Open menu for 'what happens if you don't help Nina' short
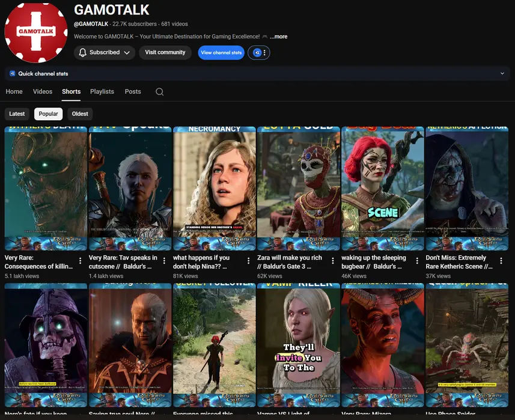Viewport: 515px width, 420px height. click(248, 261)
